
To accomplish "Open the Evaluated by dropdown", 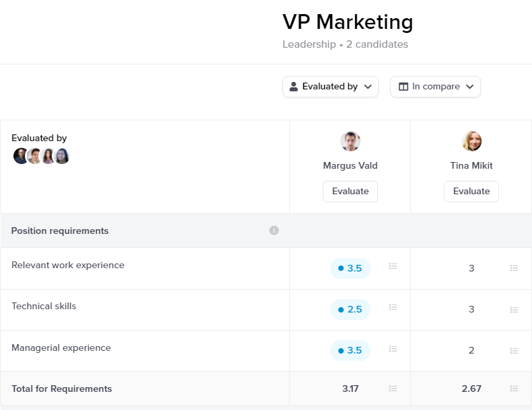I will [330, 87].
